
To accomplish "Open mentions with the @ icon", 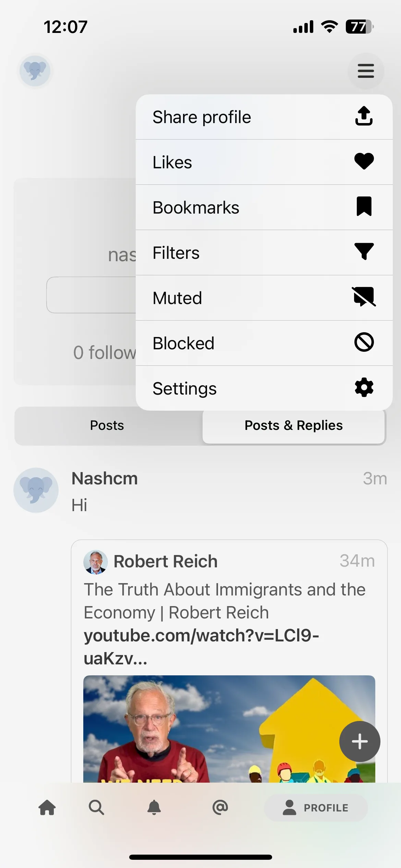I will [x=220, y=807].
